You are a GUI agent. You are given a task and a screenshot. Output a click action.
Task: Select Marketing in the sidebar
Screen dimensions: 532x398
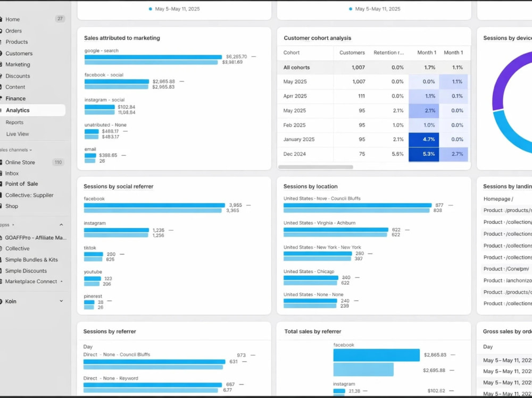pyautogui.click(x=18, y=64)
